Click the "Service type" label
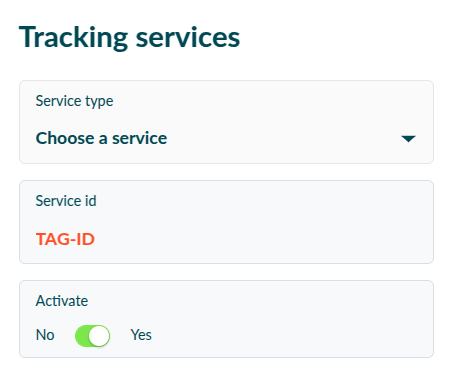The width and height of the screenshot is (452, 389). click(74, 101)
